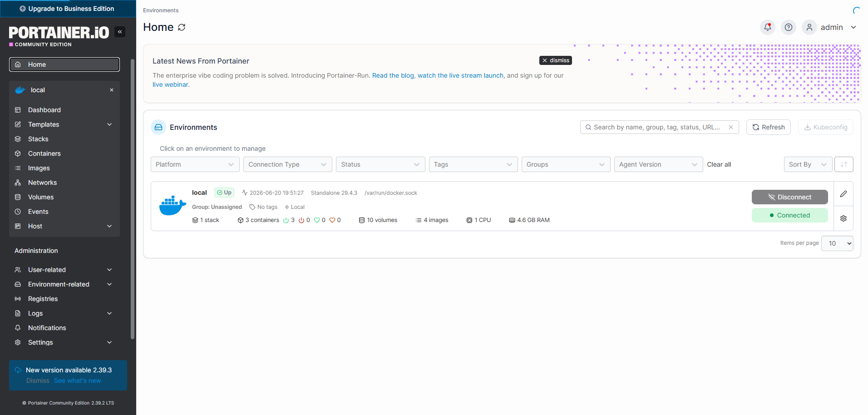Click the 1 CPU indicator

478,220
